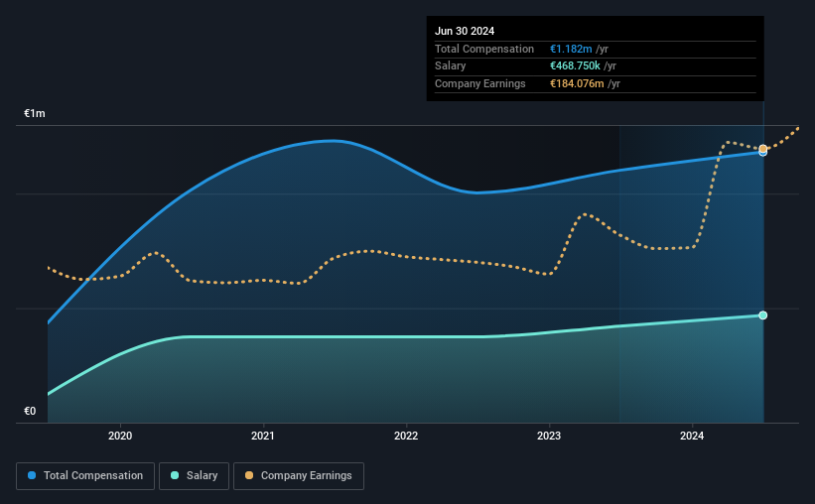Viewport: 815px width, 504px height.
Task: Click the 2020 x-axis label
Action: click(x=120, y=436)
